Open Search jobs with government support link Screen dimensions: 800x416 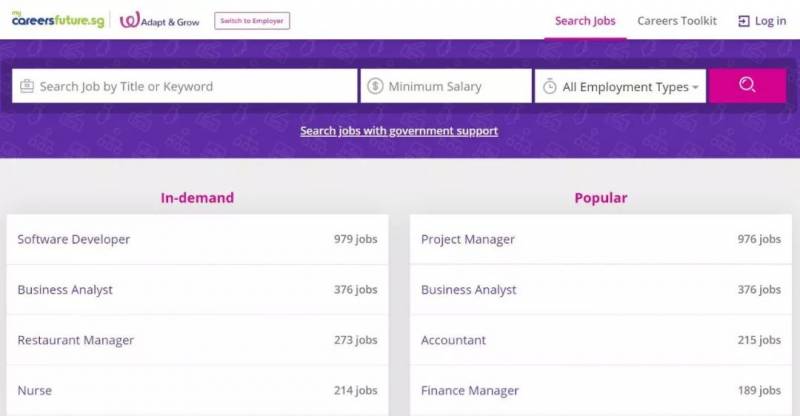point(399,131)
